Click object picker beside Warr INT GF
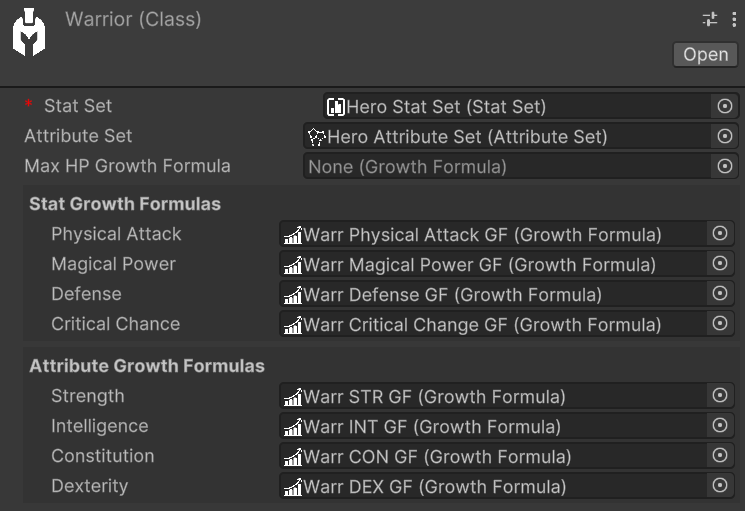 tap(719, 426)
